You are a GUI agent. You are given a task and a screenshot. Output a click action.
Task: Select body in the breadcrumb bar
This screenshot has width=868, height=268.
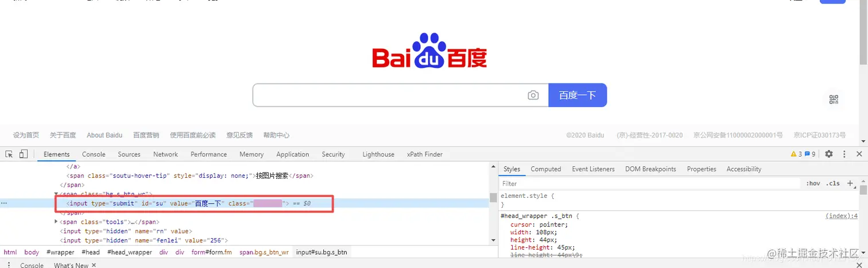click(x=32, y=252)
